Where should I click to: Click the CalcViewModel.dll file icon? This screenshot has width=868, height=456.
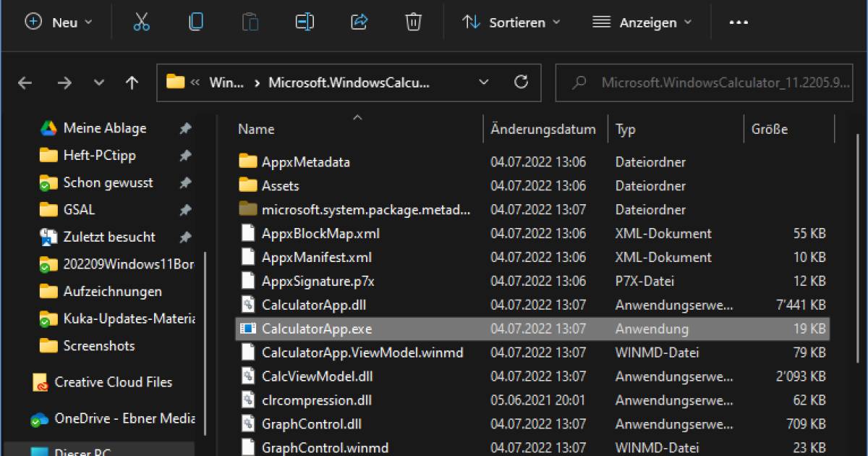click(x=248, y=376)
